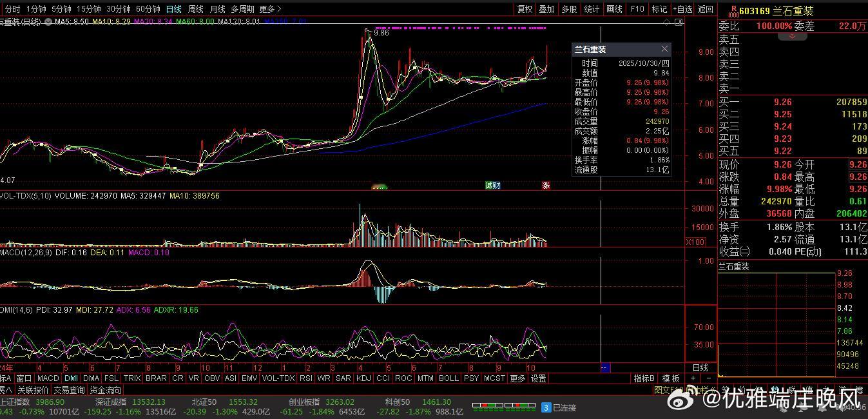Click the 日线 label at chart right edge
Screen dimensions: 868x419
pos(700,368)
